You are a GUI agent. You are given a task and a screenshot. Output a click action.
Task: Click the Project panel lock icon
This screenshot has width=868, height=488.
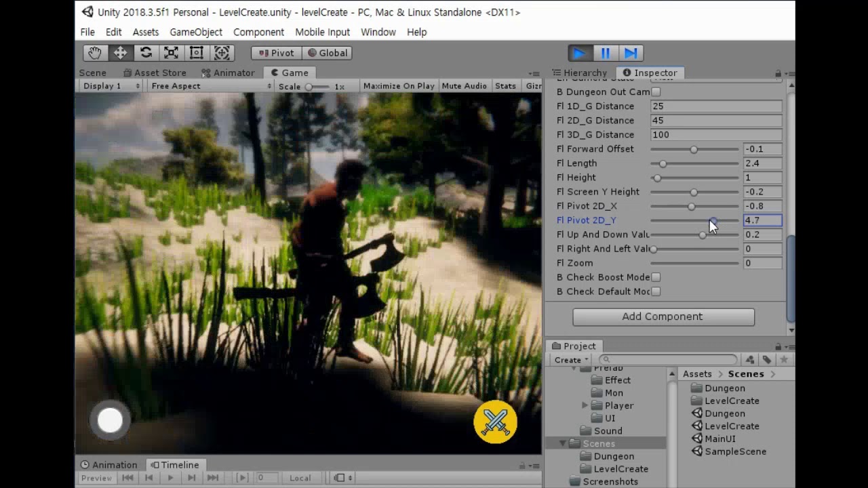click(778, 346)
